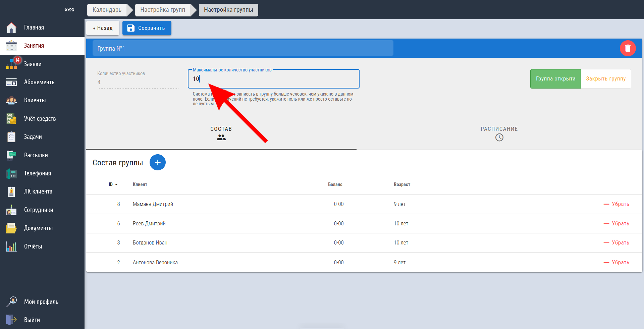Open Заявки icon with badge 14
Viewport: 644px width, 329px height.
pos(11,64)
